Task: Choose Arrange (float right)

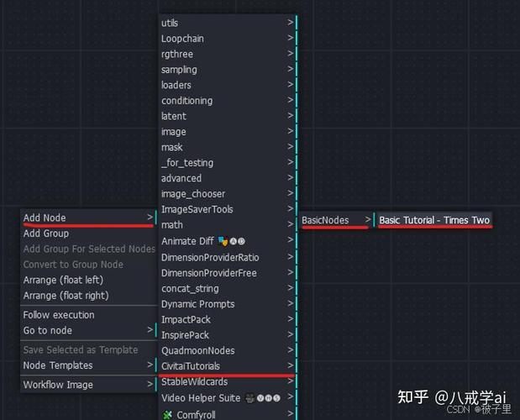Action: 88,296
